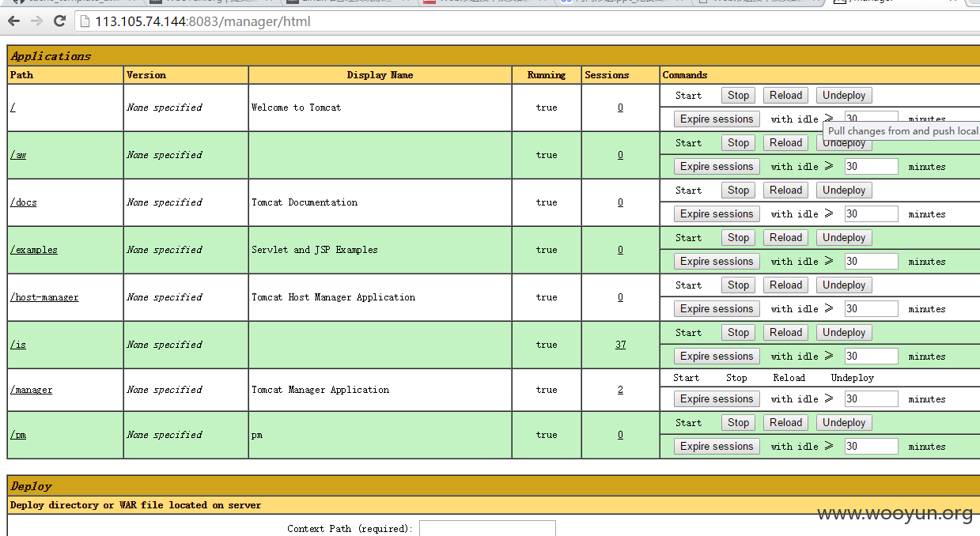Expire sessions for /manager
Image resolution: width=980 pixels, height=536 pixels.
click(717, 398)
